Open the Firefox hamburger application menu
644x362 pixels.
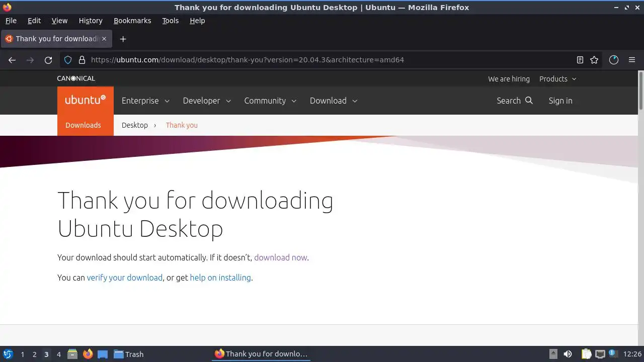tap(632, 60)
